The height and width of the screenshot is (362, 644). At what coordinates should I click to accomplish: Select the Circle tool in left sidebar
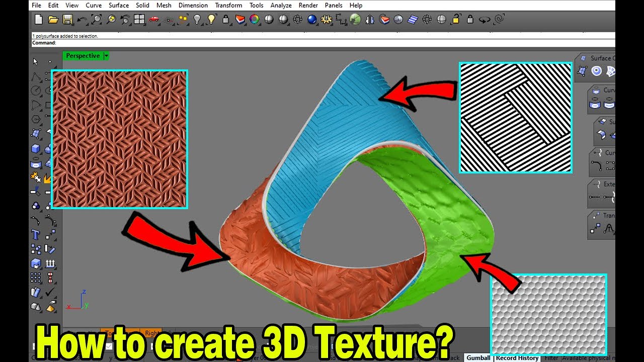point(36,91)
